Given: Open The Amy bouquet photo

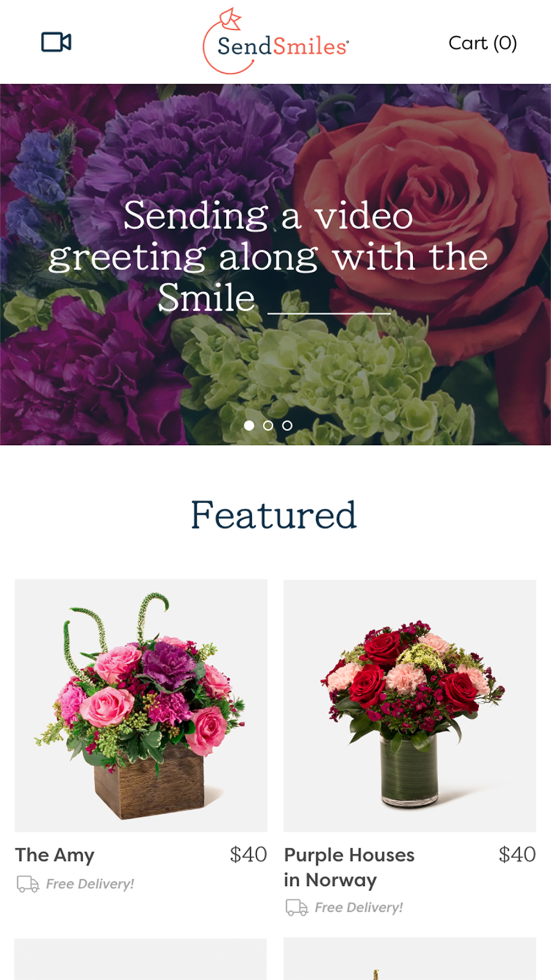Looking at the screenshot, I should click(x=141, y=706).
